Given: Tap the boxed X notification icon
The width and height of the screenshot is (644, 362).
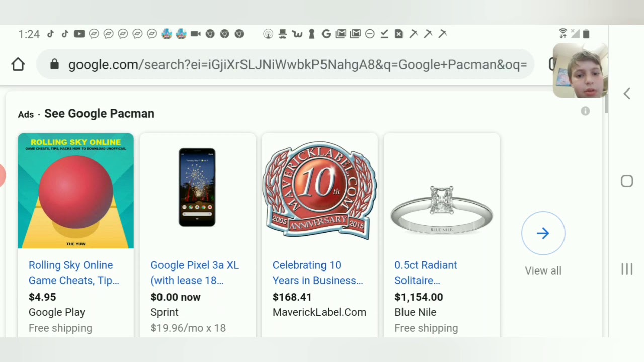Looking at the screenshot, I should pos(399,34).
